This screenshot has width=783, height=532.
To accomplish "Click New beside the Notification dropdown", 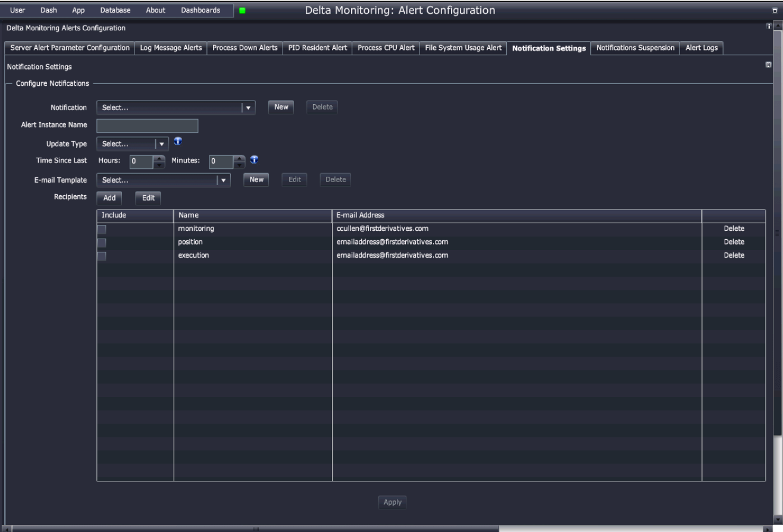I will click(281, 107).
